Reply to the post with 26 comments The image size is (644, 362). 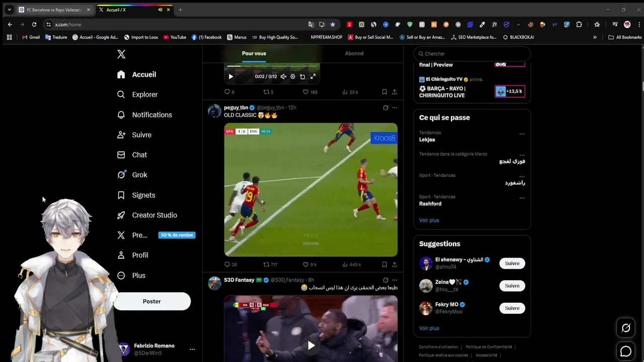pos(230,264)
